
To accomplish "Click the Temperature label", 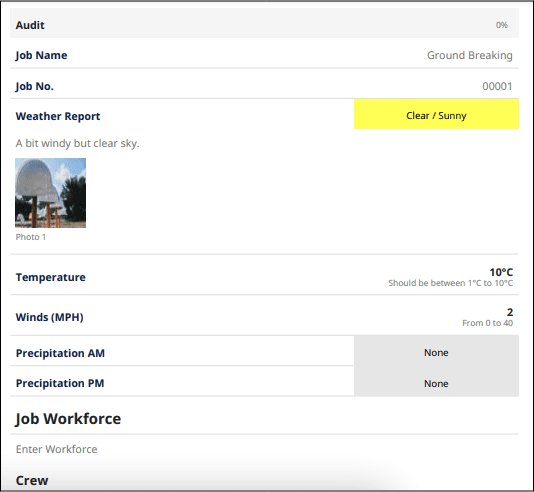I will pos(51,277).
